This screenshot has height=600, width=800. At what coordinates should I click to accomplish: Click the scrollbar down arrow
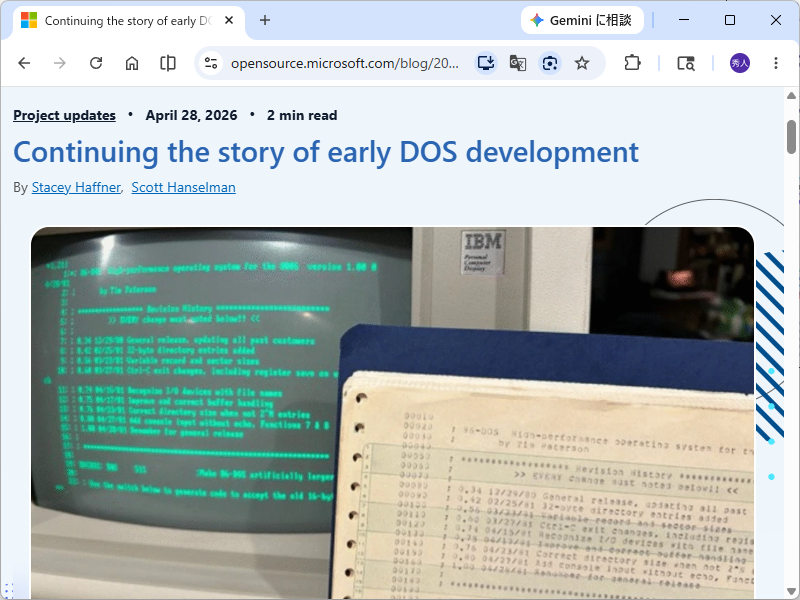[x=791, y=592]
